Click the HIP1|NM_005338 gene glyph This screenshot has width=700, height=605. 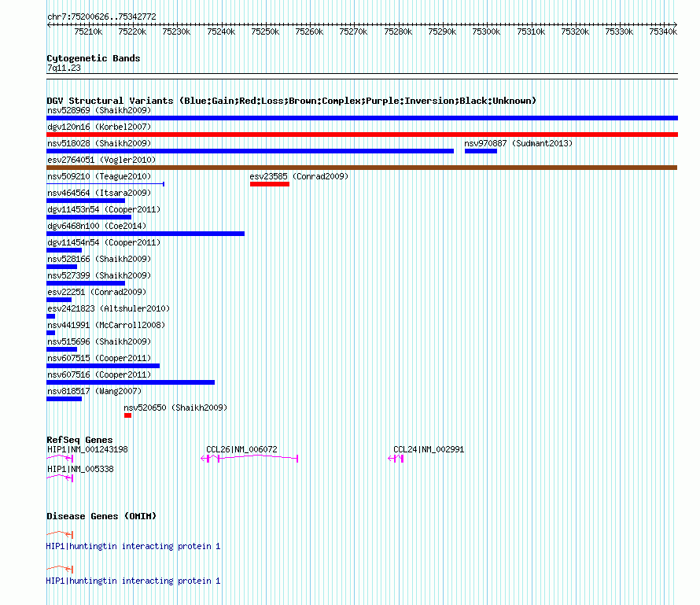click(60, 478)
